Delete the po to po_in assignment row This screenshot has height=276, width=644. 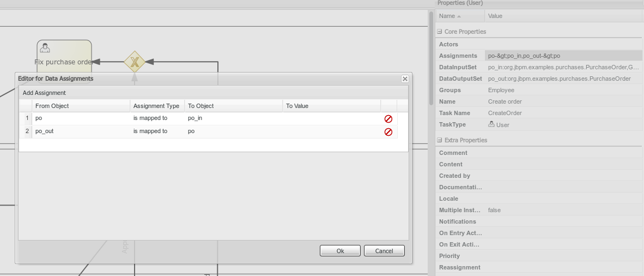388,119
